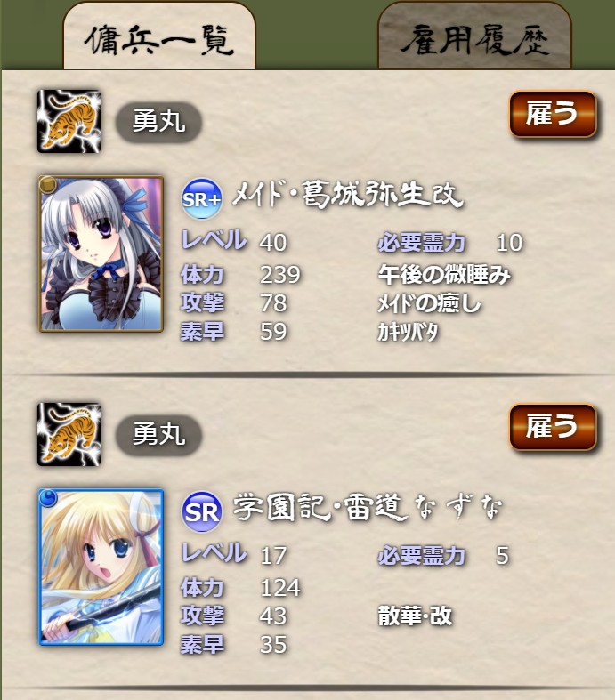
Task: Open the silver-haired maid card thumbnail
Action: point(101,254)
